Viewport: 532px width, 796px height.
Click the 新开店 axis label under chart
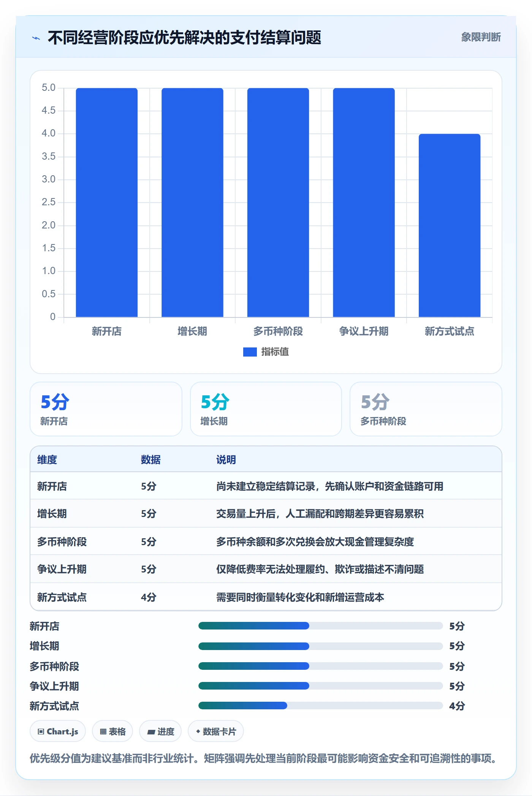107,331
